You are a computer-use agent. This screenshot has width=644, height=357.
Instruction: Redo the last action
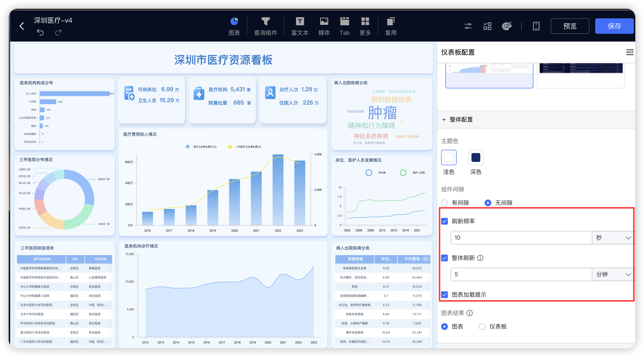pos(58,32)
